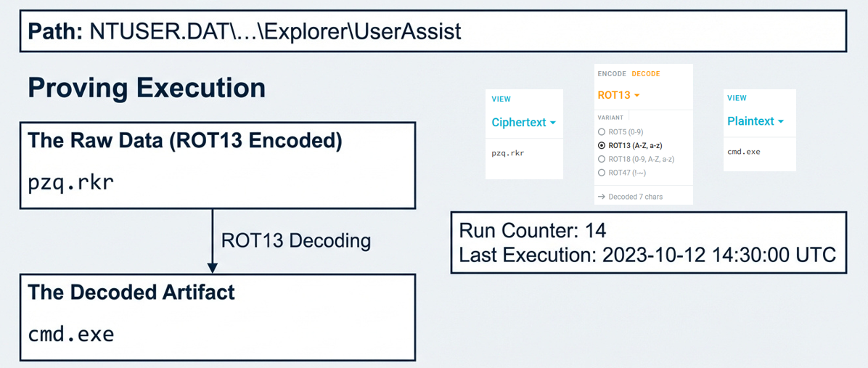Image resolution: width=868 pixels, height=368 pixels.
Task: Click the arrow icon beside Decoded 7 chars
Action: pos(601,197)
